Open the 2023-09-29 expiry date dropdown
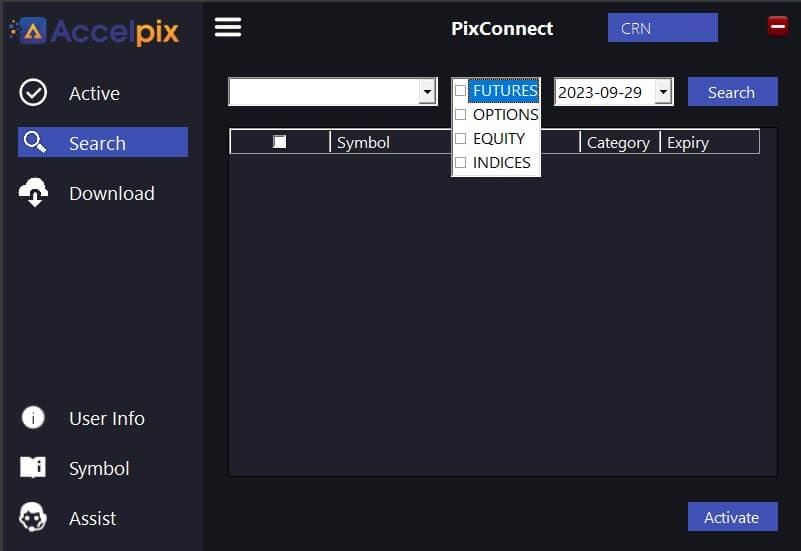This screenshot has height=551, width=801. [663, 92]
